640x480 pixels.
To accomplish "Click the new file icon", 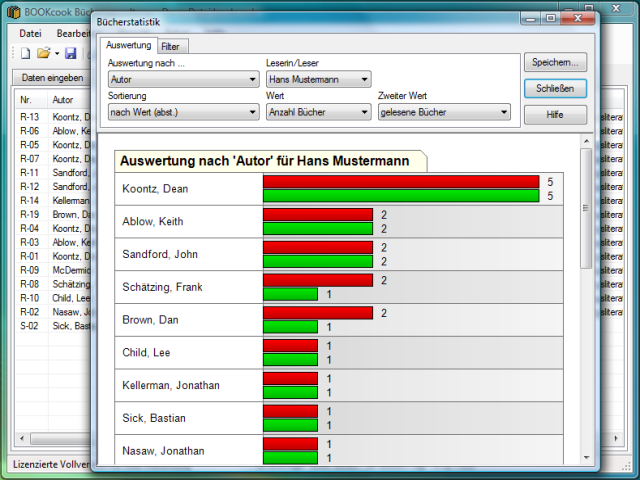I will (26, 53).
